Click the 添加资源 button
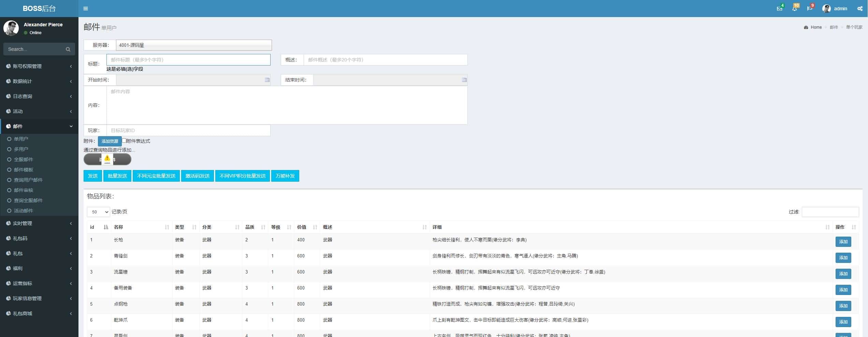868x337 pixels. 110,141
